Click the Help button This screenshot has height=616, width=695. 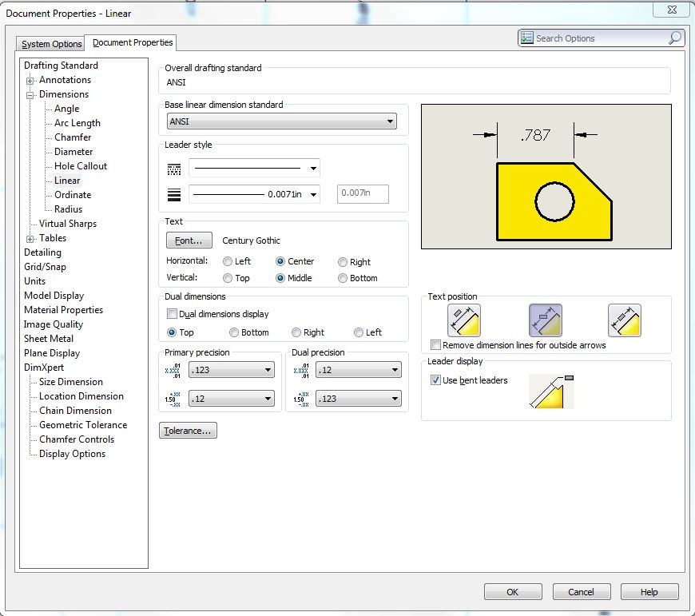[649, 592]
